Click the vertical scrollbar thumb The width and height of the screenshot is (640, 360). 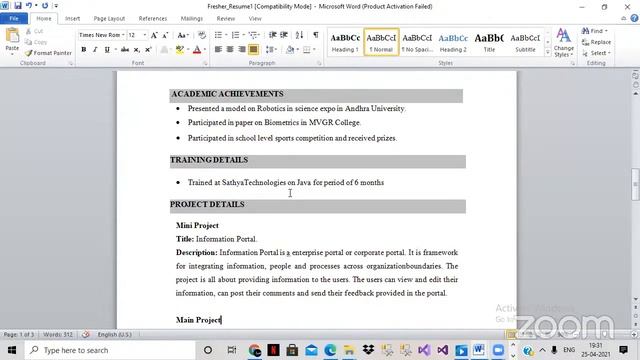[x=635, y=184]
